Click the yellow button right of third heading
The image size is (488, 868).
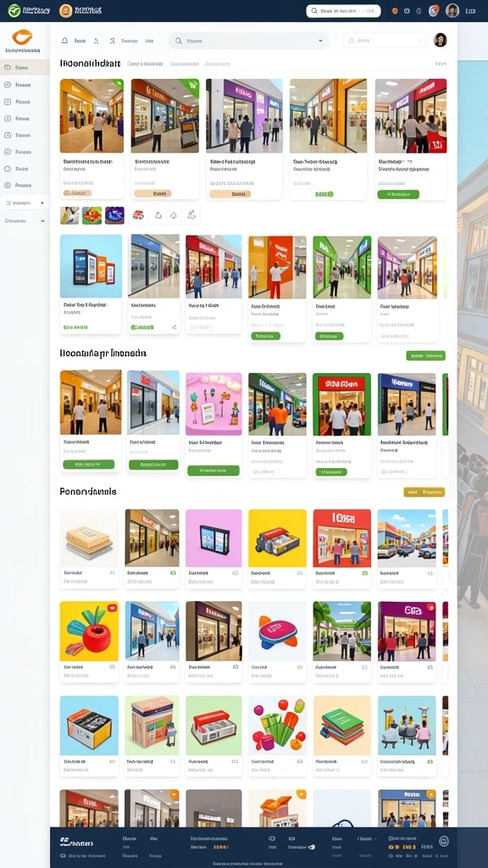tap(424, 492)
